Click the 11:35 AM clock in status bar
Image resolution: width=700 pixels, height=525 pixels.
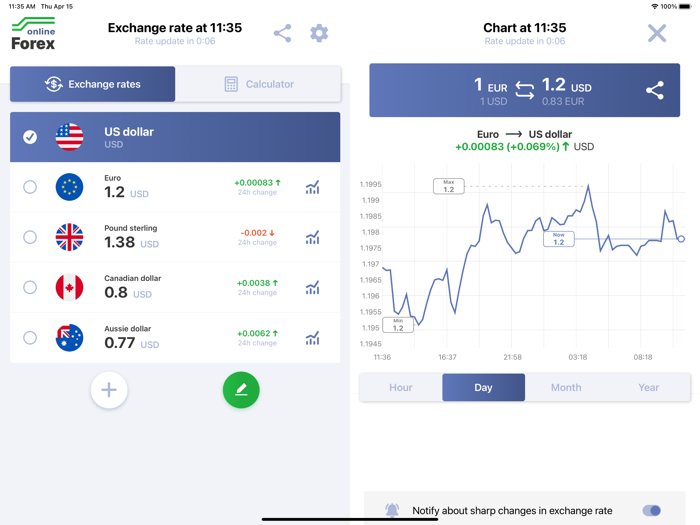22,6
